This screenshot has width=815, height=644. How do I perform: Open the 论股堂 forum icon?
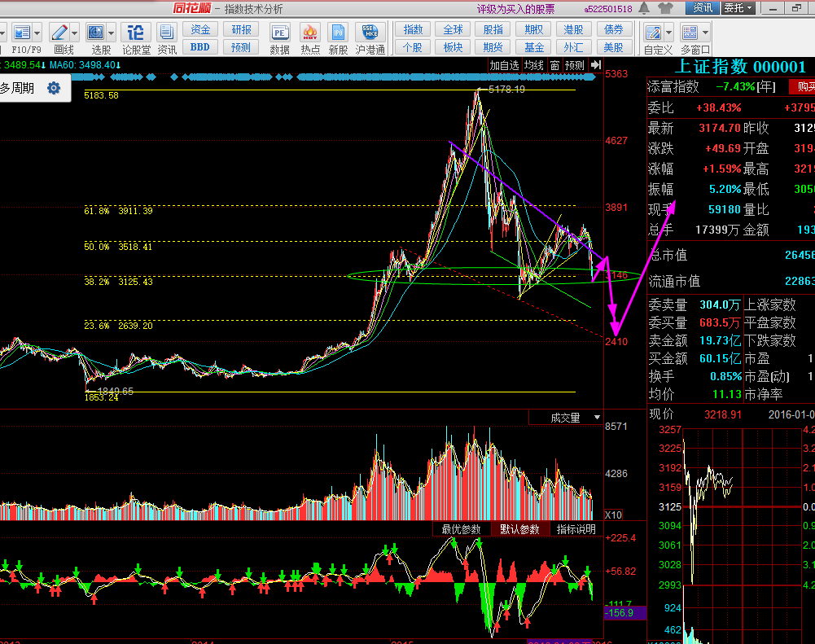pyautogui.click(x=136, y=33)
